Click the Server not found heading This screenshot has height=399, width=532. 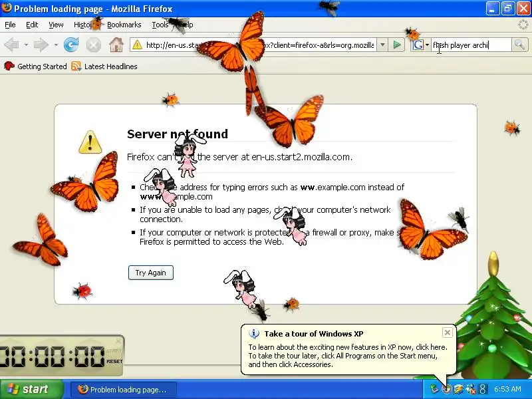(178, 134)
